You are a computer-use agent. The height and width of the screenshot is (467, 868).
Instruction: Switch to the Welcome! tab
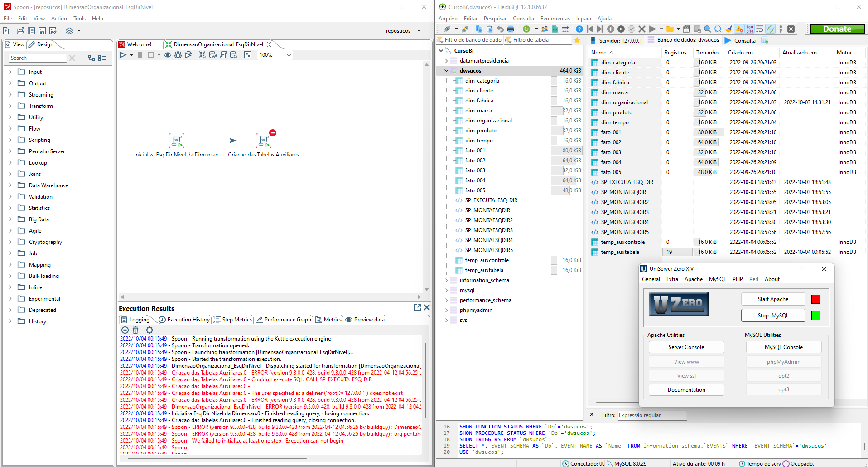click(x=140, y=44)
